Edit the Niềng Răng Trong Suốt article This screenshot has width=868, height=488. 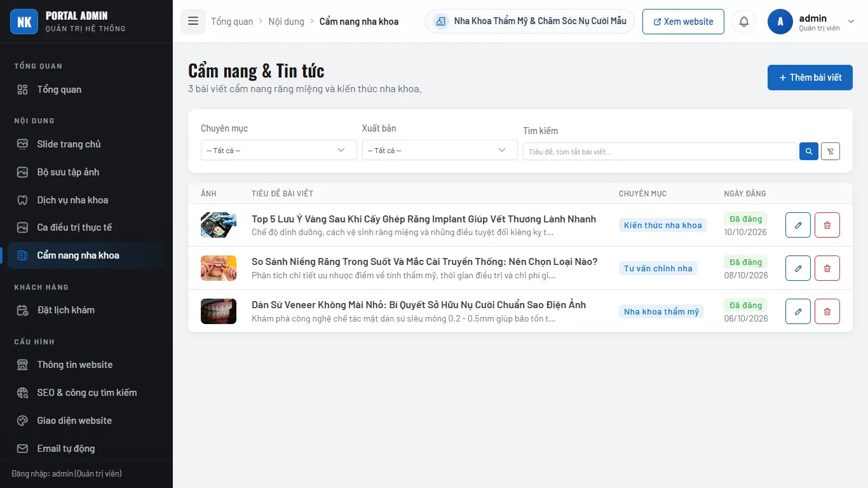[x=798, y=268]
